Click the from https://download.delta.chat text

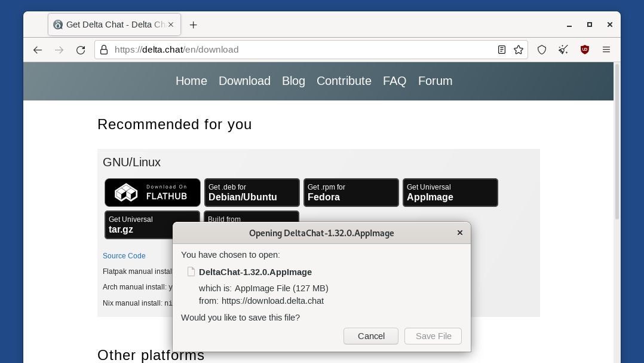[261, 301]
